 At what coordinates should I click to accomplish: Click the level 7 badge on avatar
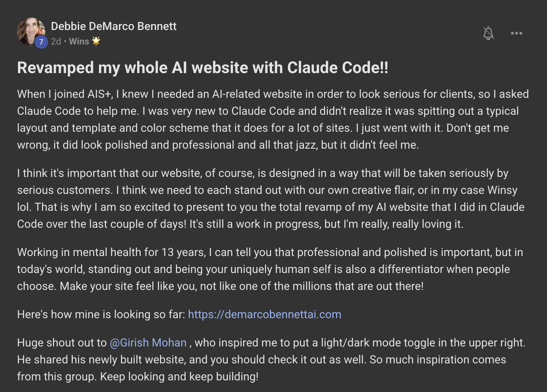pos(41,42)
